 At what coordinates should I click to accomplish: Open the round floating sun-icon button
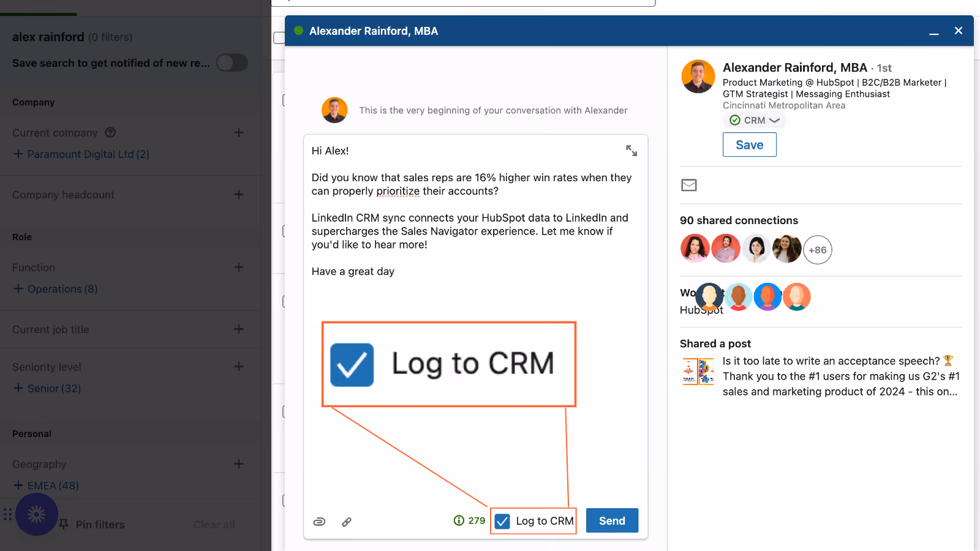point(37,514)
